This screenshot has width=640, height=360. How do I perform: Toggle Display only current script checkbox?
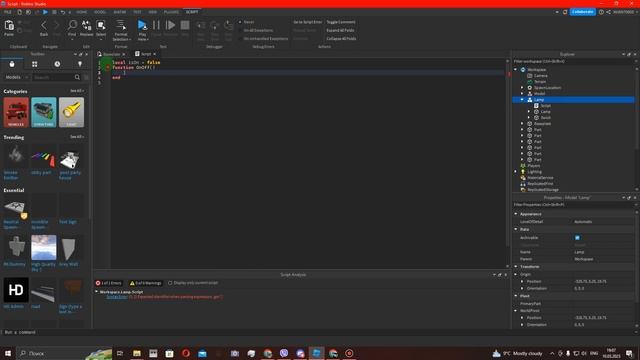click(x=193, y=283)
